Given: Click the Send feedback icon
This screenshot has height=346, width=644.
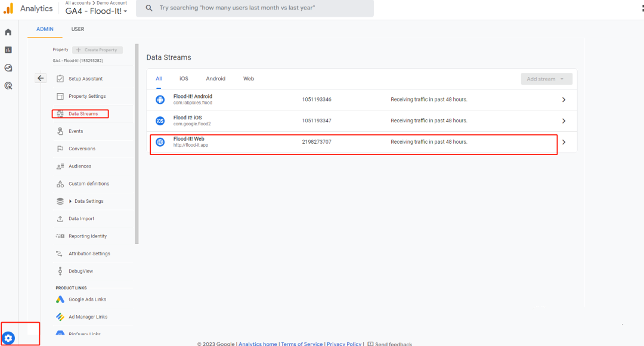Looking at the screenshot, I should 370,344.
